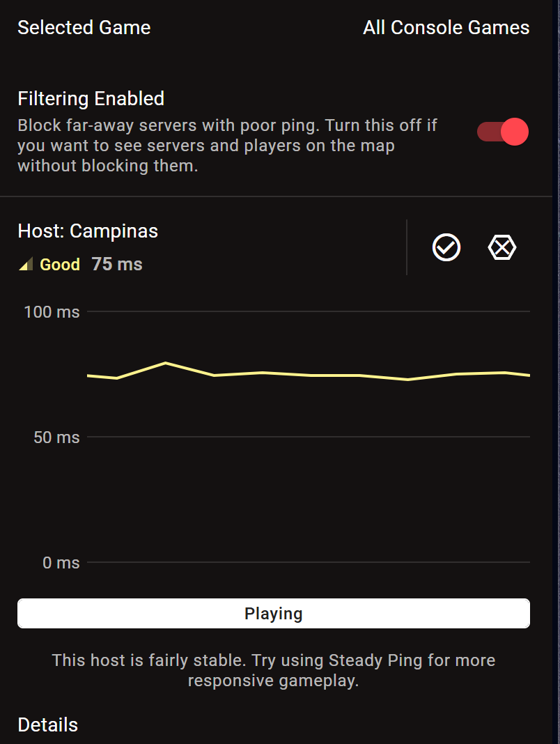Click the 0 ms axis label
Viewport: 560px width, 744px height.
point(61,563)
